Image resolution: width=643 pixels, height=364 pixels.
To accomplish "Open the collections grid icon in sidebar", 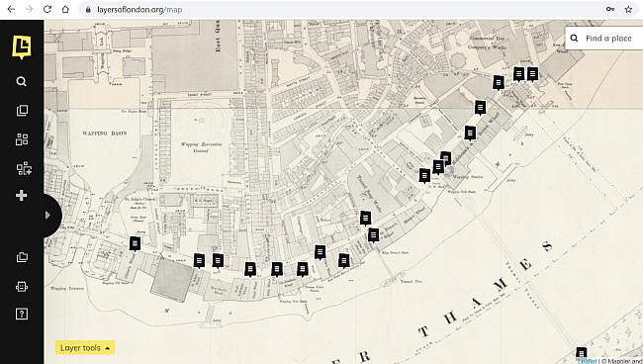I will [x=22, y=139].
